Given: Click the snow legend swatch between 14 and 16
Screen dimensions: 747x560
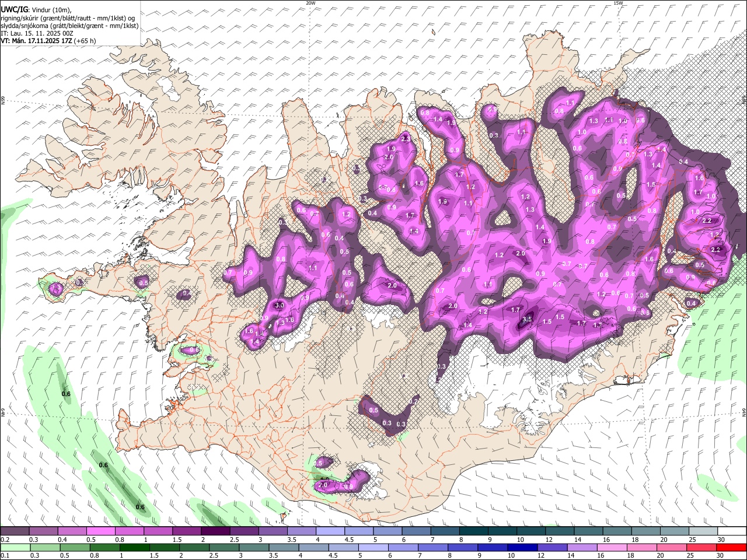Looking at the screenshot, I should pos(588,531).
